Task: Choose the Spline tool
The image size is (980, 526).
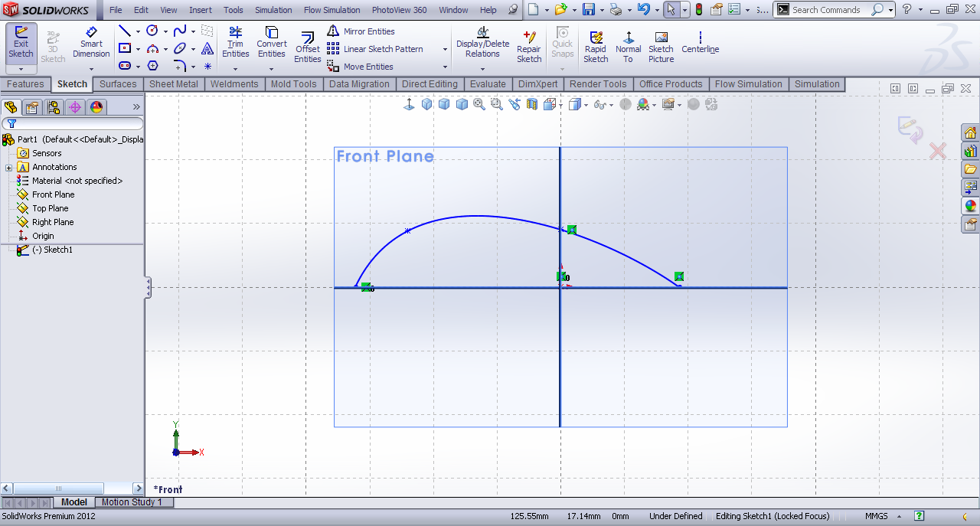Action: (180, 31)
